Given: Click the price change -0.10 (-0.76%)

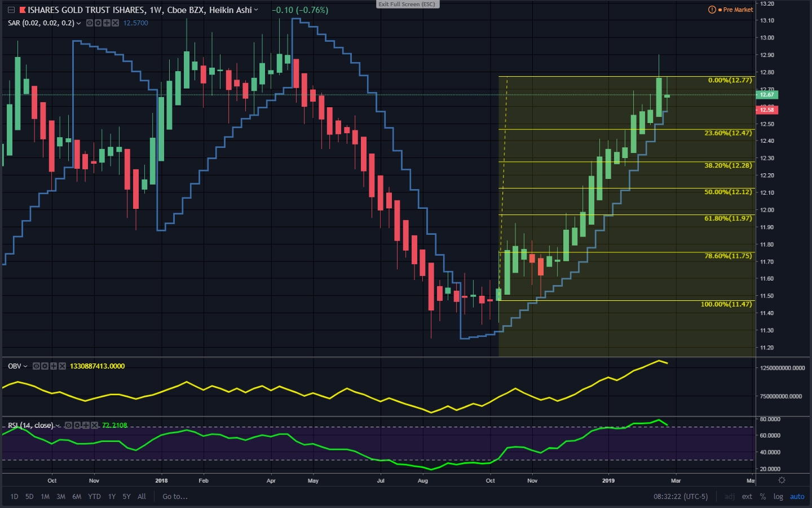Looking at the screenshot, I should tap(300, 10).
